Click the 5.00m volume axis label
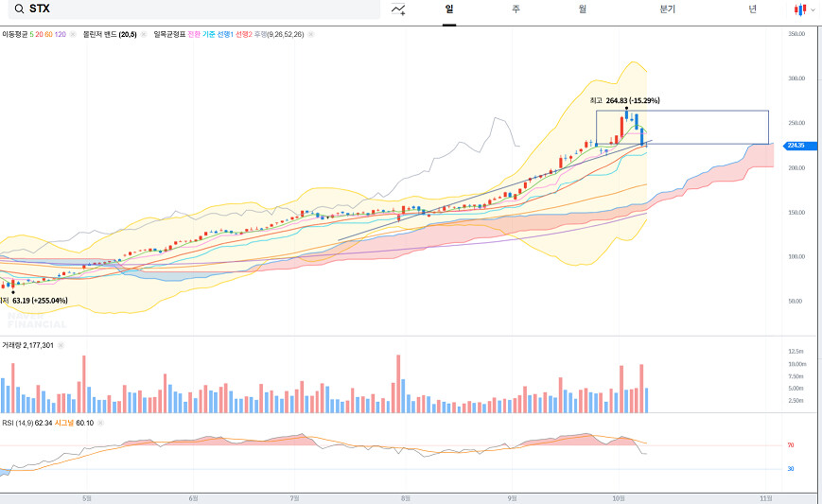The image size is (822, 504). point(796,389)
